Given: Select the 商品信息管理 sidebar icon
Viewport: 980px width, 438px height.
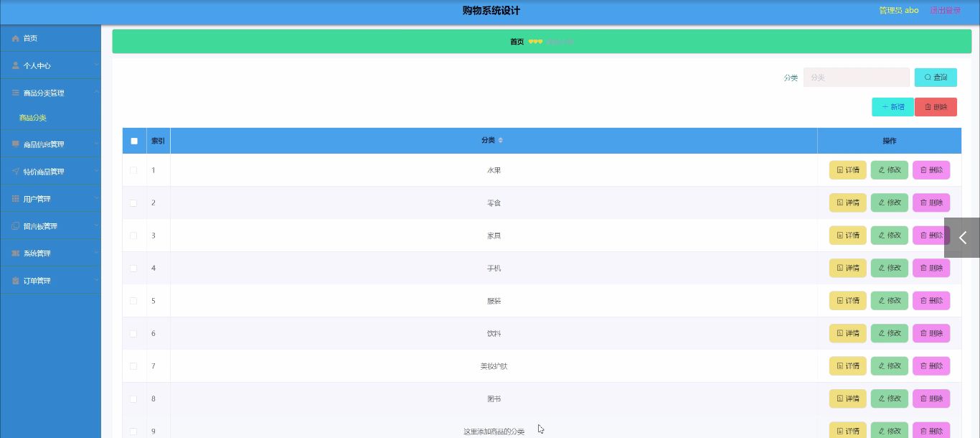Looking at the screenshot, I should 14,144.
